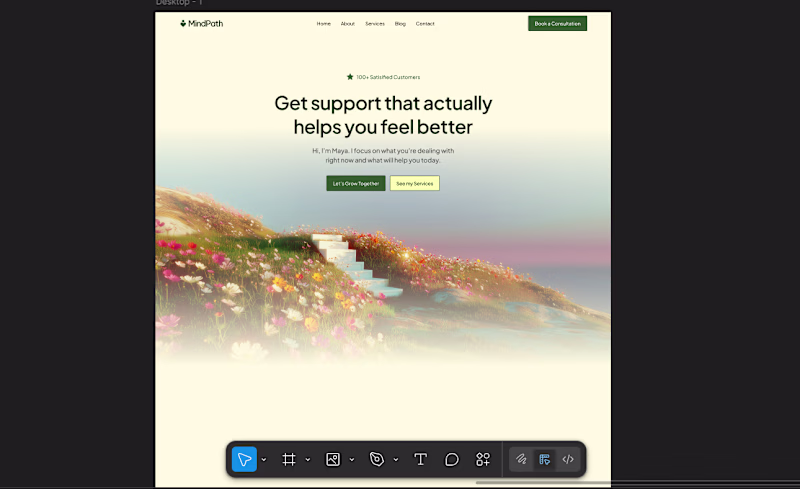Select the Comment tool

pyautogui.click(x=452, y=459)
